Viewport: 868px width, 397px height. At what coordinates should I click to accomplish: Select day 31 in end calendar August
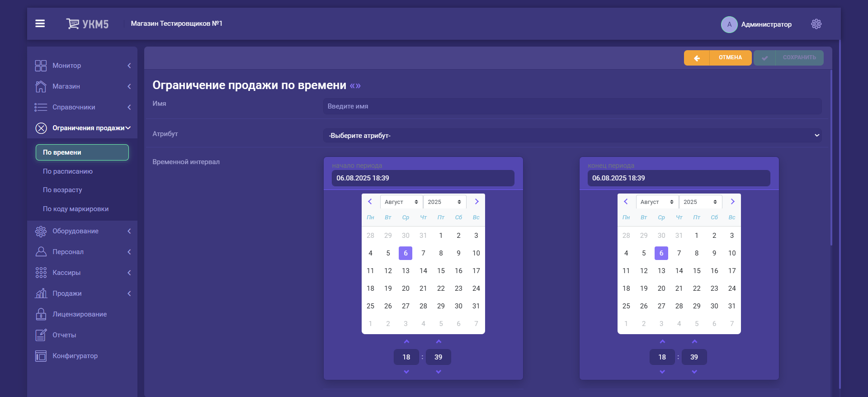coord(732,306)
